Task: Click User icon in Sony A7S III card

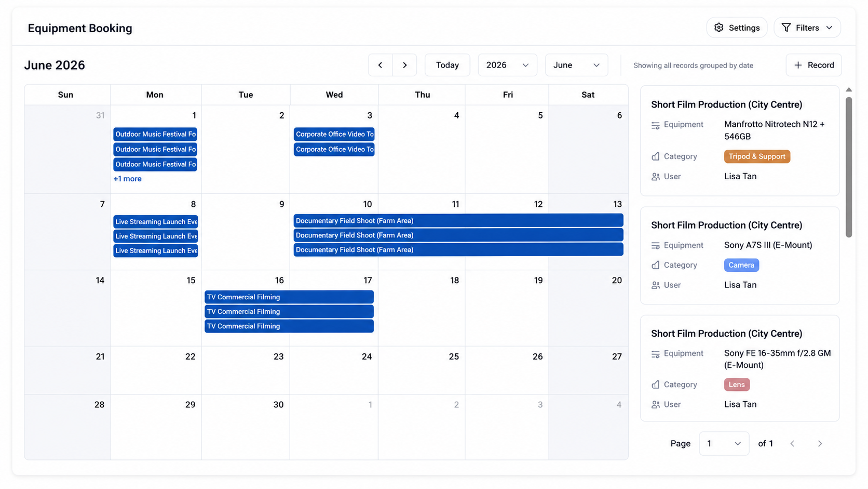Action: (x=656, y=285)
